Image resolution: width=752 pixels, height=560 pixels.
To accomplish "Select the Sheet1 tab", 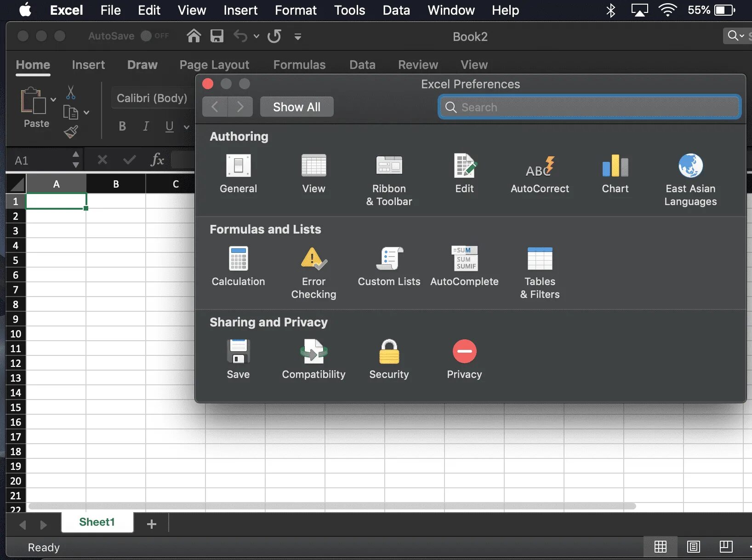I will pyautogui.click(x=97, y=522).
